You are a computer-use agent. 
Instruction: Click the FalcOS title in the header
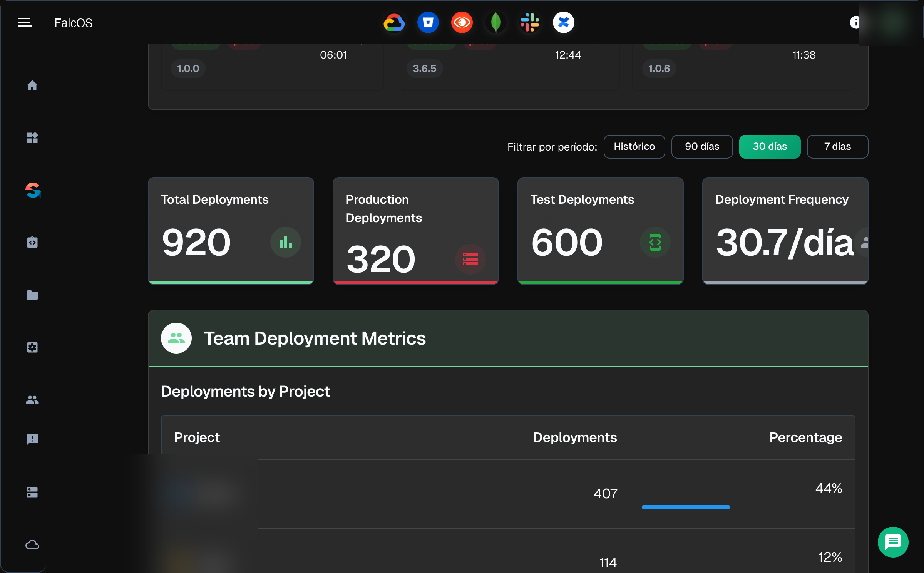point(73,23)
